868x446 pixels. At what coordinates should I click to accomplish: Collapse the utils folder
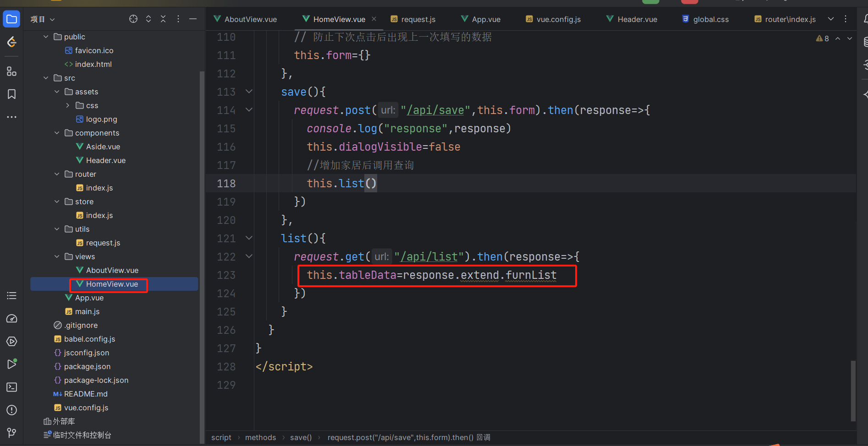click(x=57, y=229)
